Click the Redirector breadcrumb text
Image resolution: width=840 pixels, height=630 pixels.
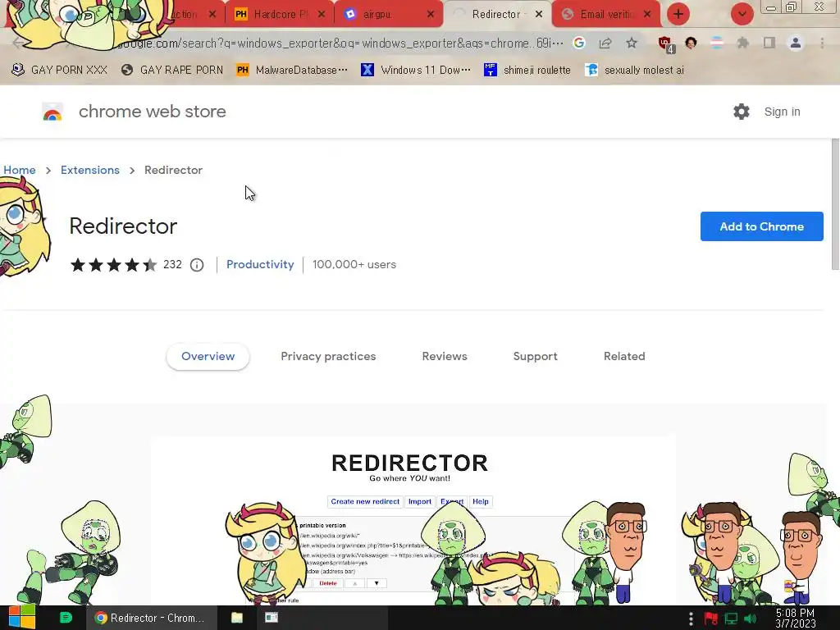coord(173,170)
